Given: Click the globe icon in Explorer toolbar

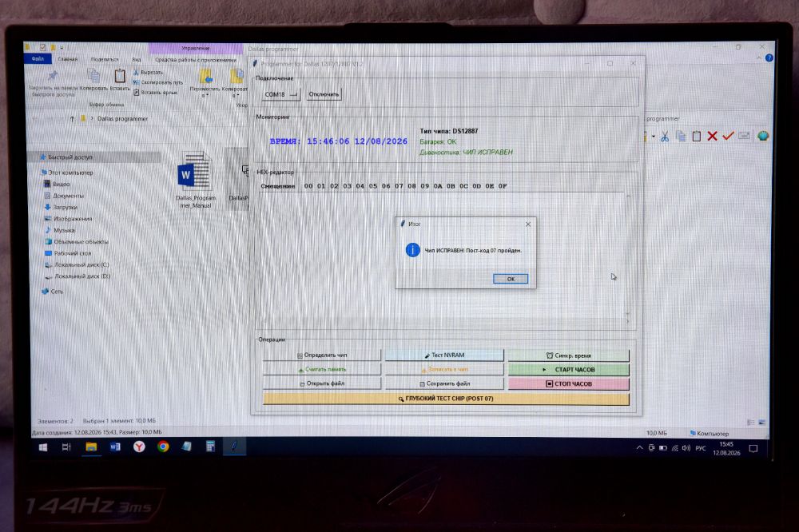Looking at the screenshot, I should (x=763, y=136).
